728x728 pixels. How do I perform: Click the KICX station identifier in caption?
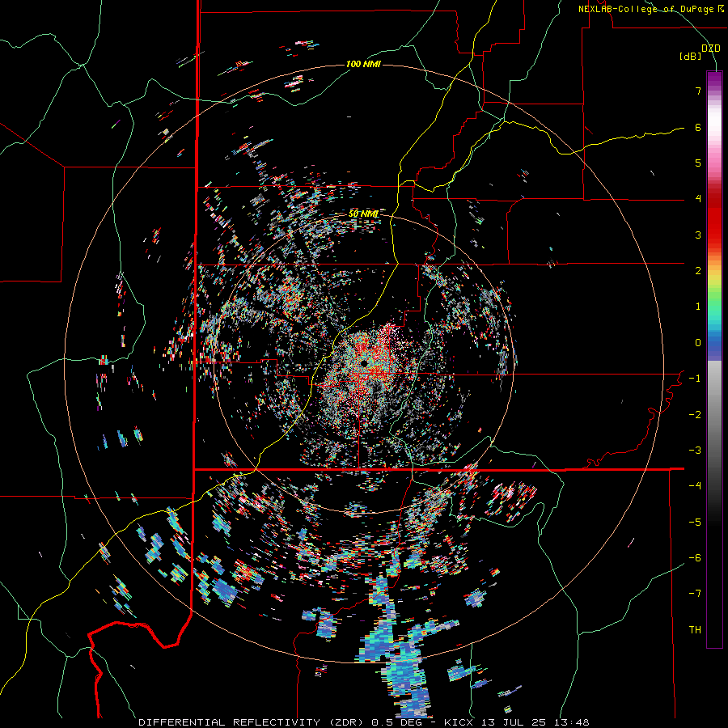click(459, 722)
